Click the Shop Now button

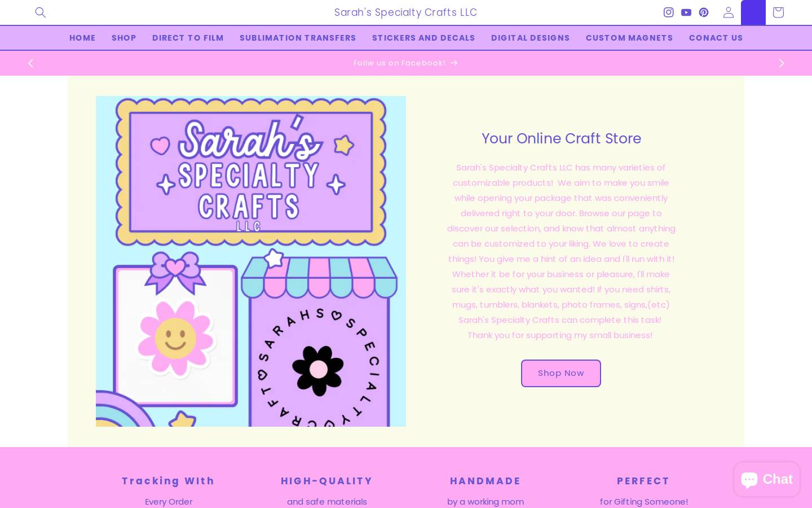click(561, 373)
